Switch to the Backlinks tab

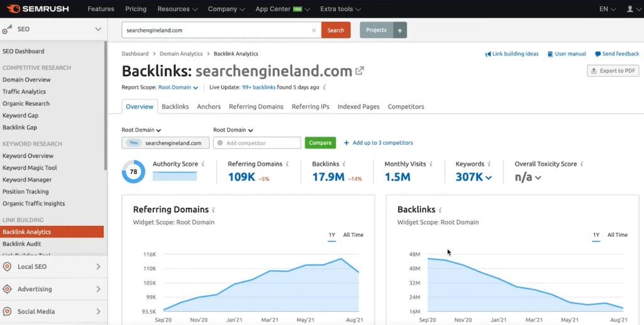[x=175, y=106]
